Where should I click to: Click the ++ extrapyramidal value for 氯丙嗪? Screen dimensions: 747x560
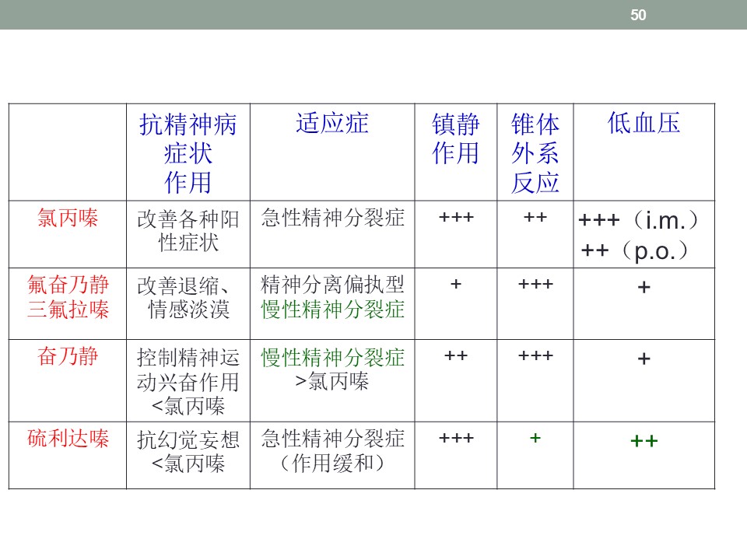click(535, 217)
